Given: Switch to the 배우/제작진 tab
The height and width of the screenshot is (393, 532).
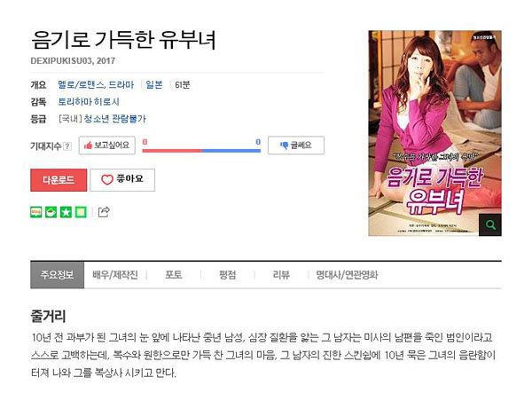Looking at the screenshot, I should (x=115, y=275).
